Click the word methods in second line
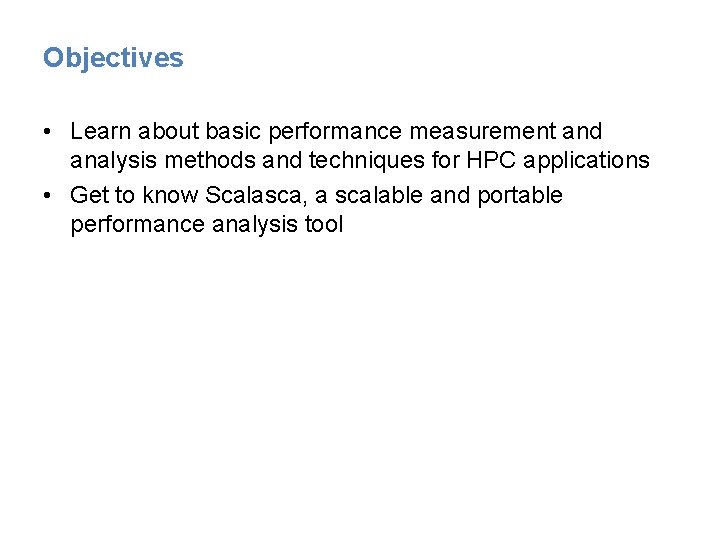This screenshot has height=540, width=720. pyautogui.click(x=210, y=160)
